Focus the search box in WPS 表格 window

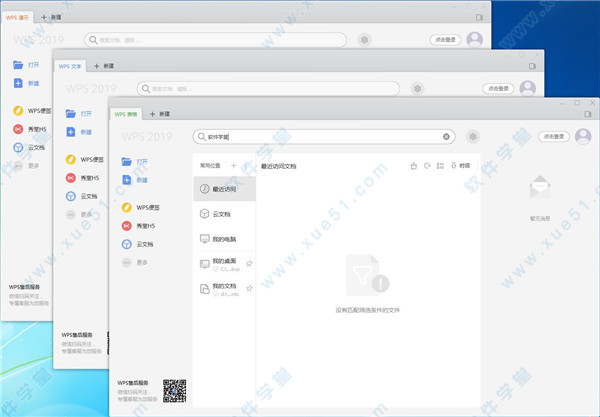coord(323,137)
